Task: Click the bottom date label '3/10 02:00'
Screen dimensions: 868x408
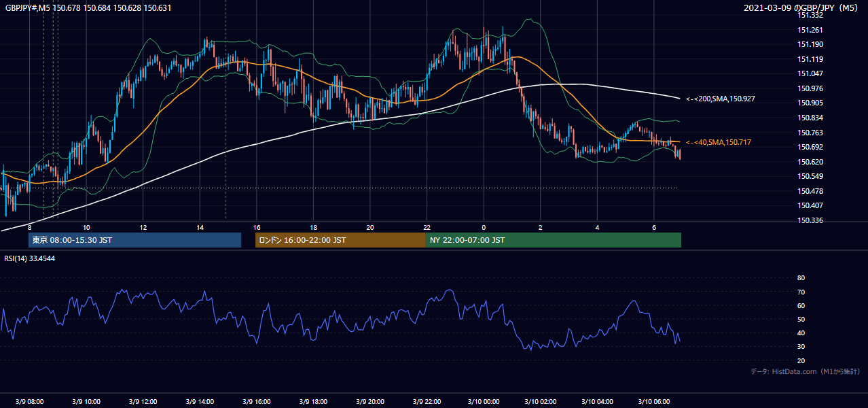Action: [540, 402]
